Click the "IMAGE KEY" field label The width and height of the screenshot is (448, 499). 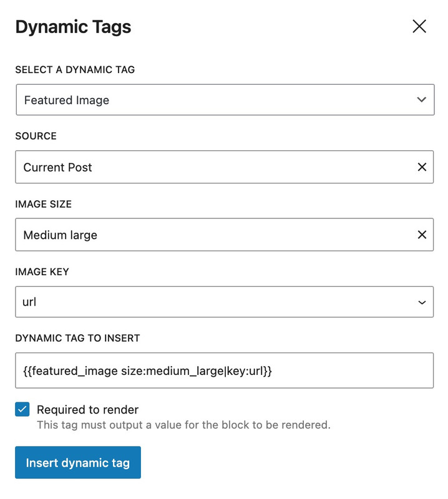coord(42,272)
